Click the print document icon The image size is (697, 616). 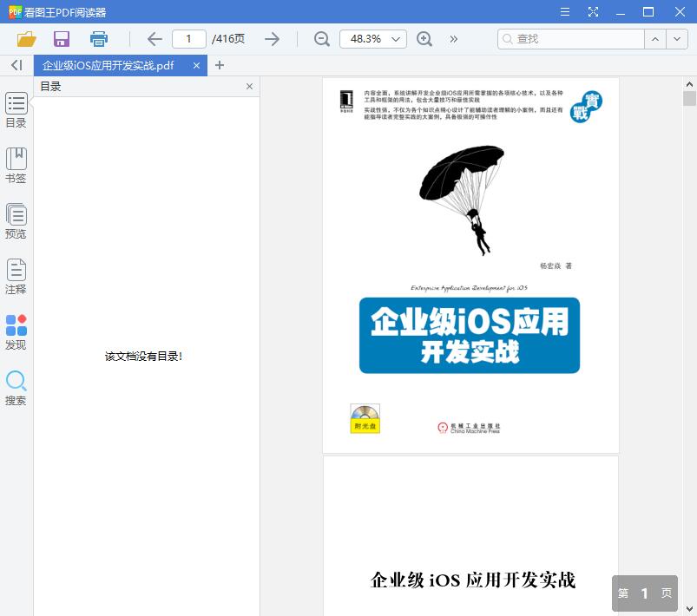(x=98, y=39)
